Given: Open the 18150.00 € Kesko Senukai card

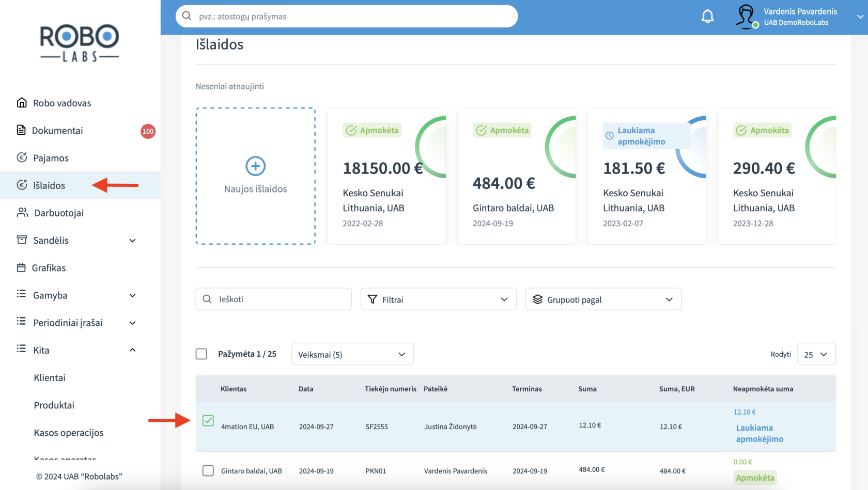Looking at the screenshot, I should pos(386,176).
